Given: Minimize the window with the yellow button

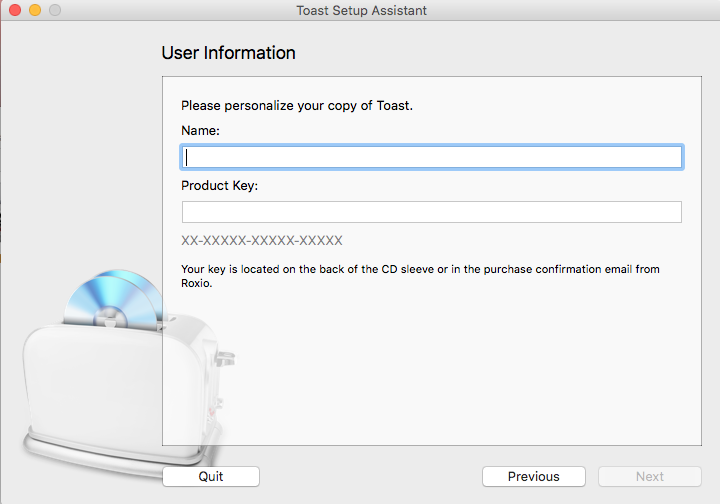Looking at the screenshot, I should [34, 10].
